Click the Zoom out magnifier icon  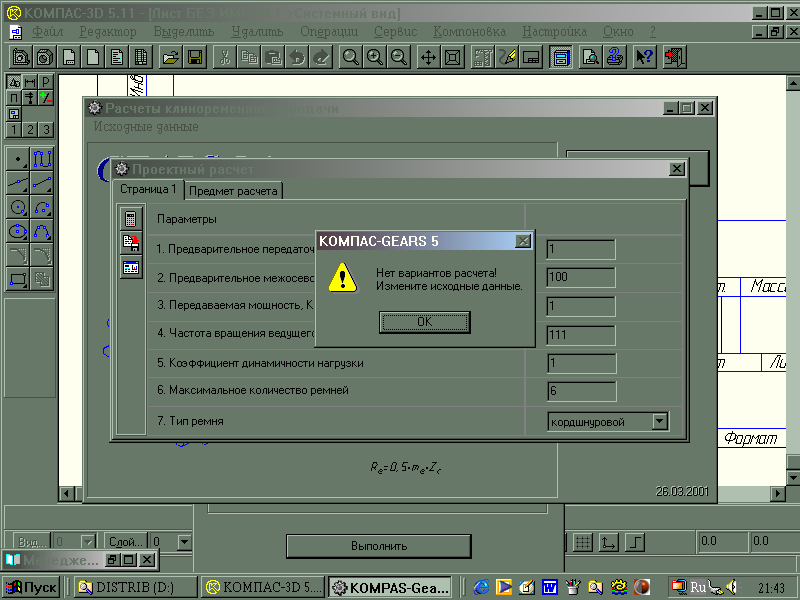tap(398, 57)
